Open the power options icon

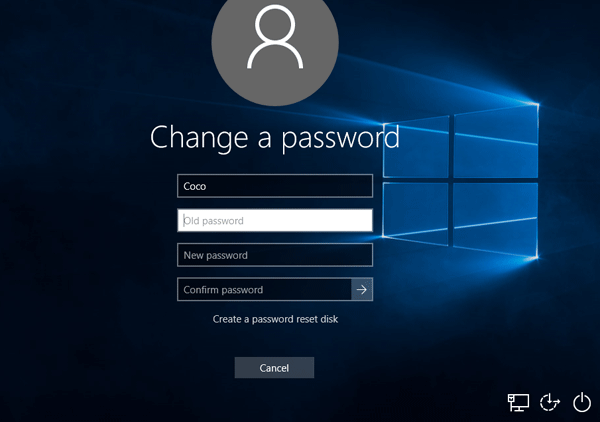click(x=582, y=402)
